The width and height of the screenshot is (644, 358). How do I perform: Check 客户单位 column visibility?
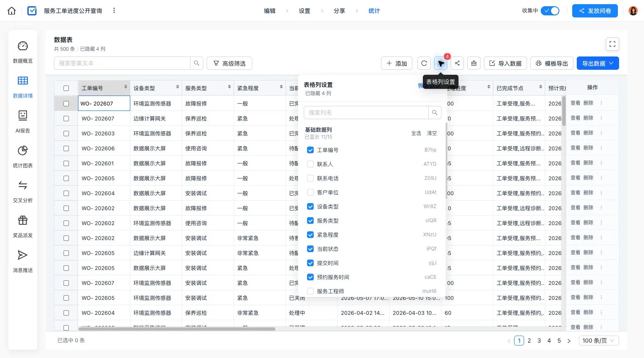[x=310, y=192]
